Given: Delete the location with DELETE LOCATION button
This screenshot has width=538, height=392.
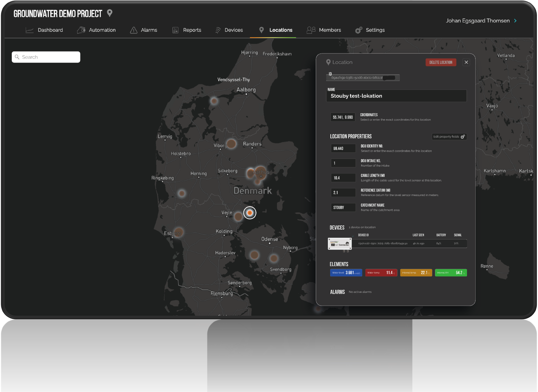Looking at the screenshot, I should point(441,62).
